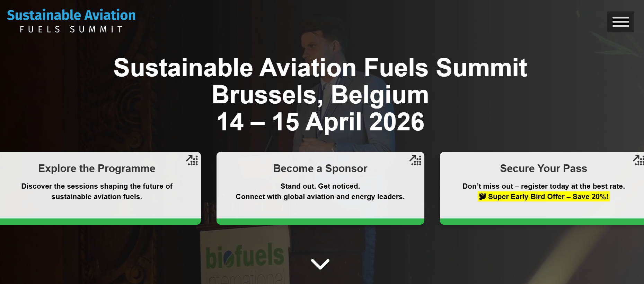The image size is (644, 284).
Task: Click the arrow icon on Secure Your Pass card
Action: coord(638,161)
